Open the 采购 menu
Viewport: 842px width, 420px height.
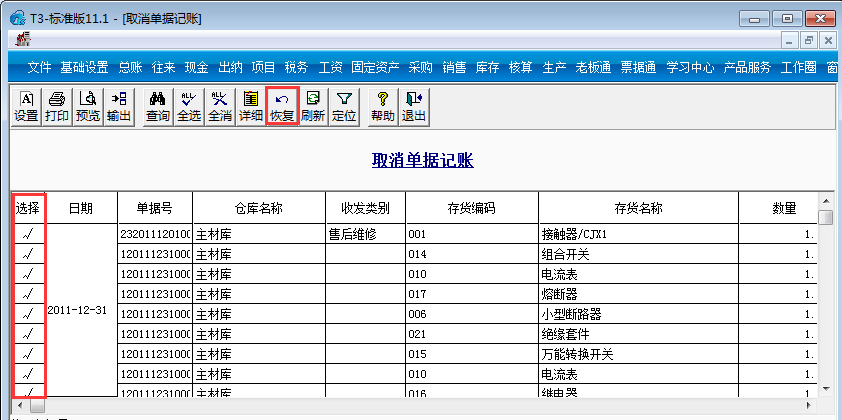coord(420,67)
